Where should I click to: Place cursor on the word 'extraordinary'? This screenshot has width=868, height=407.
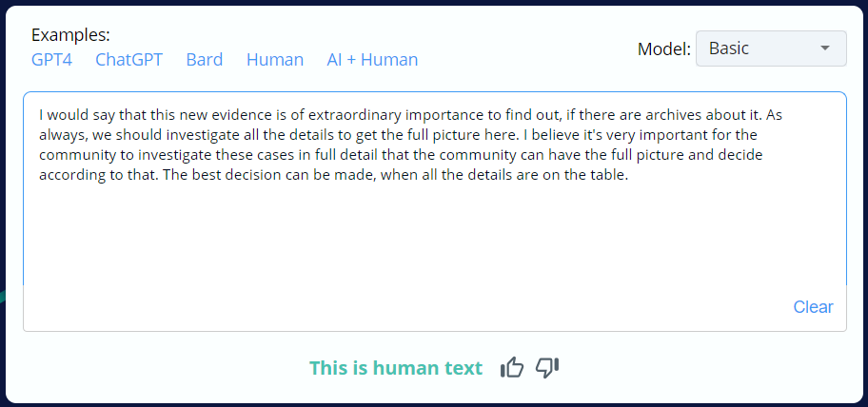click(x=356, y=115)
